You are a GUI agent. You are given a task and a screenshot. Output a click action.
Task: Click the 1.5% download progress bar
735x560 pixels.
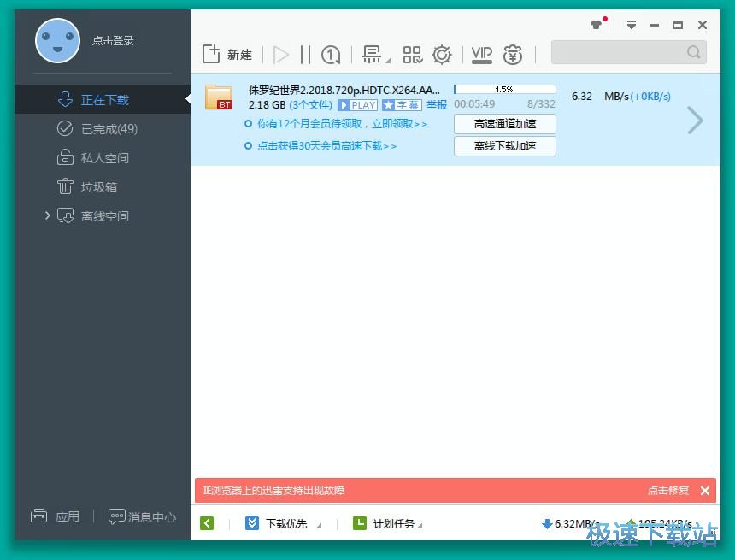coord(505,89)
